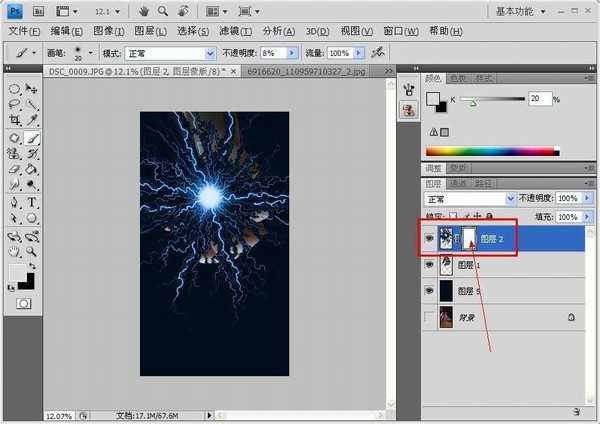Click the Zoom tool in the top bar
Viewport: 600px width, 424px height.
click(x=163, y=12)
